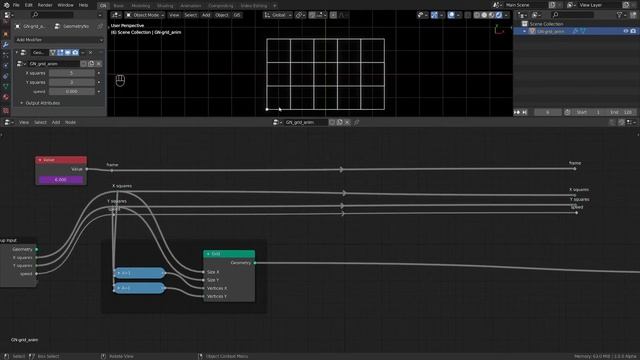Click the current frame field in timeline
Image resolution: width=640 pixels, height=360 pixels.
click(x=548, y=112)
